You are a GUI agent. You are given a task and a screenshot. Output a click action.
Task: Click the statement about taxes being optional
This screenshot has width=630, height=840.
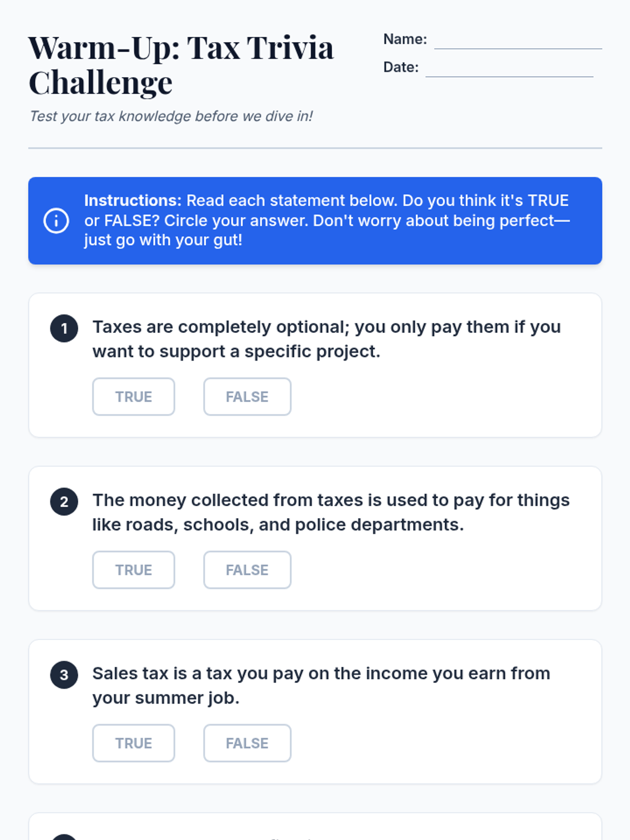click(x=327, y=339)
